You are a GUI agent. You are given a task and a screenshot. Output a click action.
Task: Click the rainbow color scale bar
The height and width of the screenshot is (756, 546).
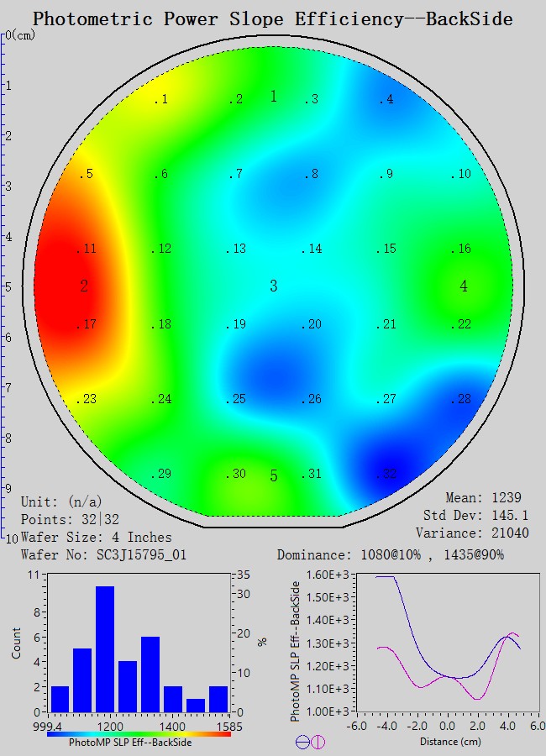139,733
